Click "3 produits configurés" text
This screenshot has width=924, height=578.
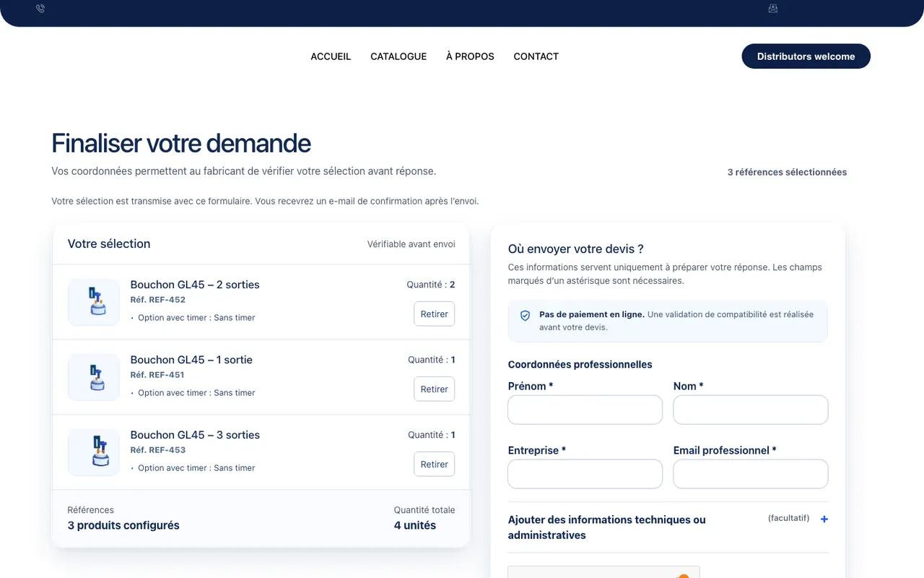[x=123, y=525]
